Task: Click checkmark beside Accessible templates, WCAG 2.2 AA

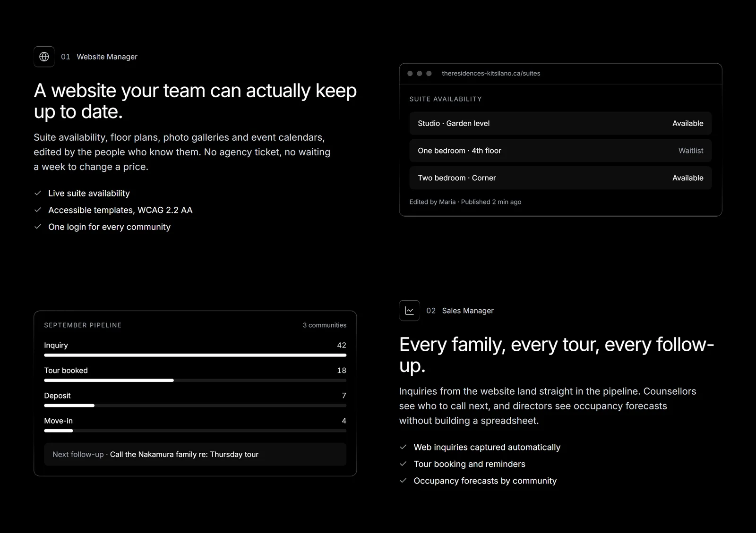Action: point(38,210)
